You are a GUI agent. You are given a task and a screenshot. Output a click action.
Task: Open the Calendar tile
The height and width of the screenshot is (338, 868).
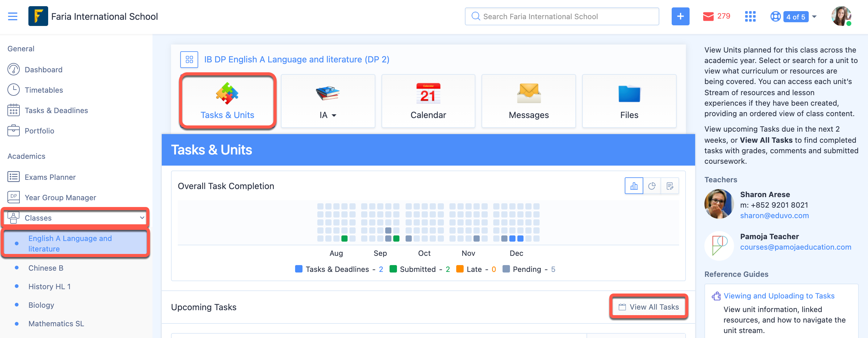tap(428, 101)
